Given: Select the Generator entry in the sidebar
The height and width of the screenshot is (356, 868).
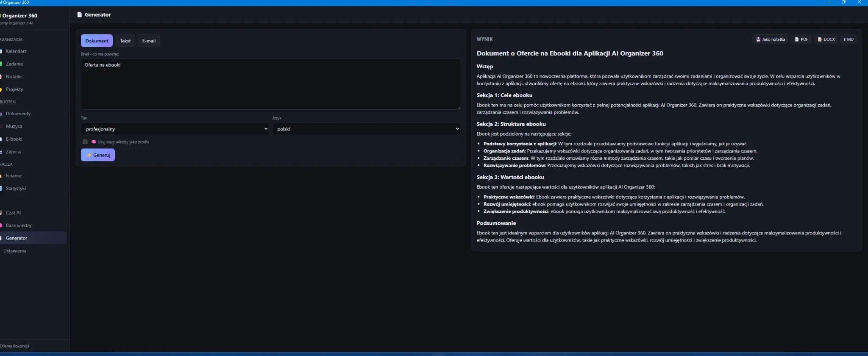Looking at the screenshot, I should tap(32, 238).
